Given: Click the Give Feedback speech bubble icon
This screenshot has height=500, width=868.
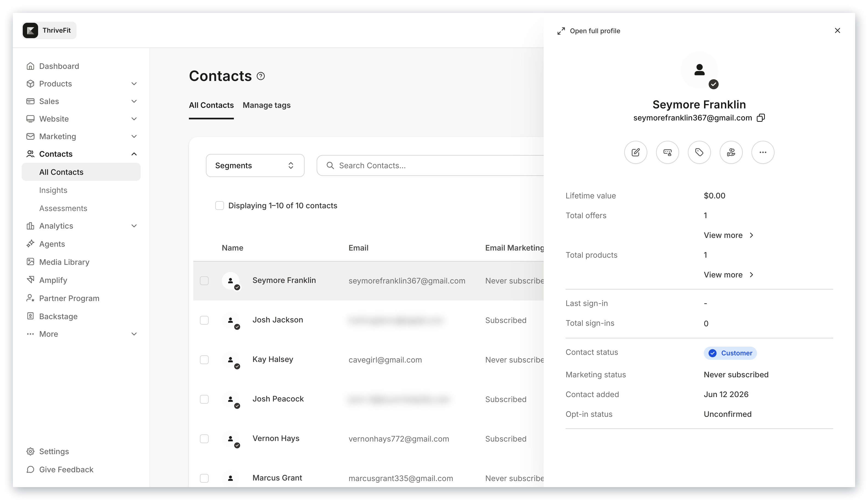Looking at the screenshot, I should 30,470.
